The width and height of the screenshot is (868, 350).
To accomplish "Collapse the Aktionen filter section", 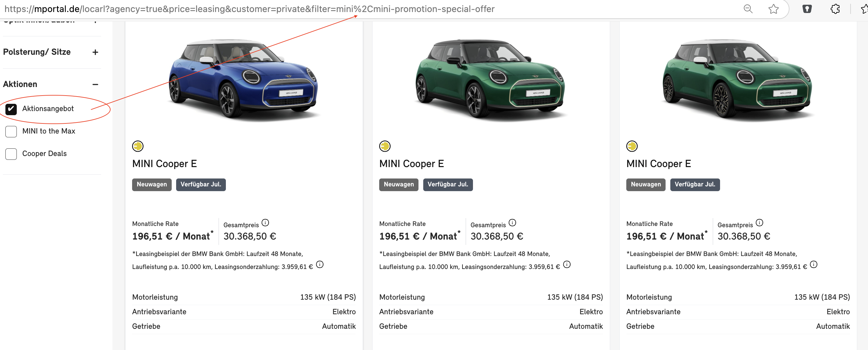I will click(95, 84).
